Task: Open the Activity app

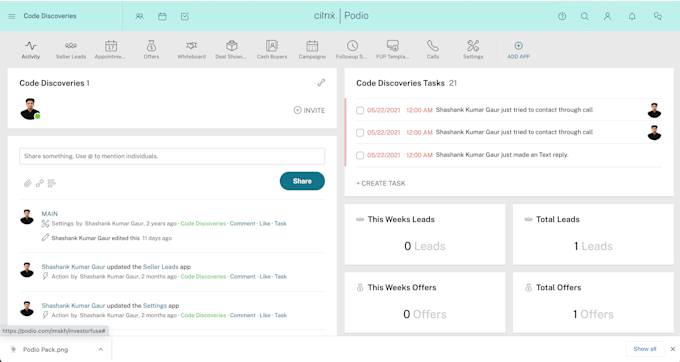Action: 30,49
